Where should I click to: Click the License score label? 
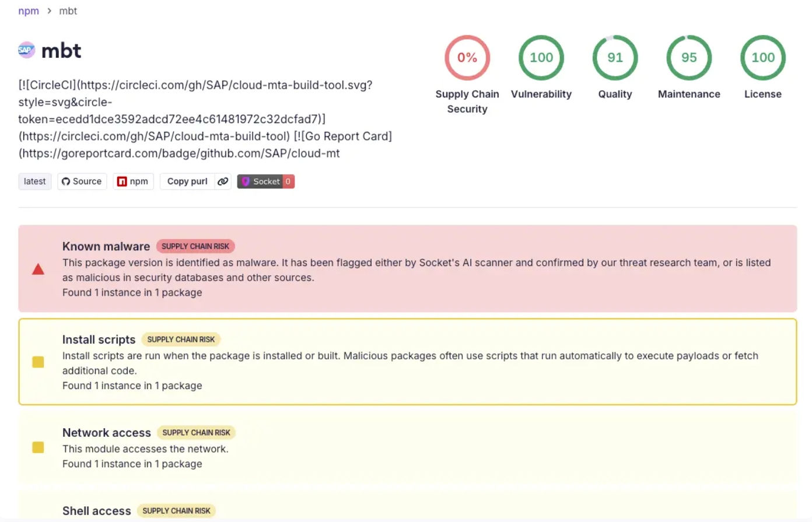coord(763,94)
